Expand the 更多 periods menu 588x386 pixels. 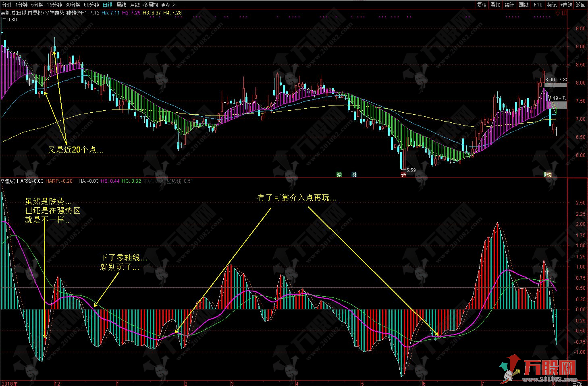pyautogui.click(x=168, y=5)
